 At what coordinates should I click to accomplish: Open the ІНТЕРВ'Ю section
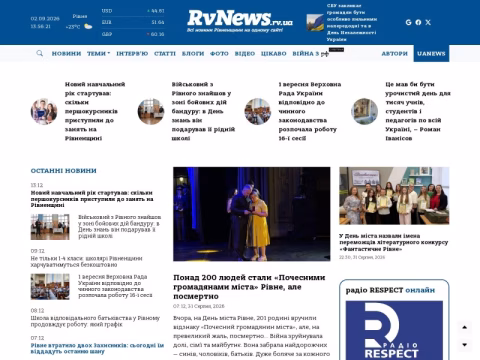click(x=132, y=53)
